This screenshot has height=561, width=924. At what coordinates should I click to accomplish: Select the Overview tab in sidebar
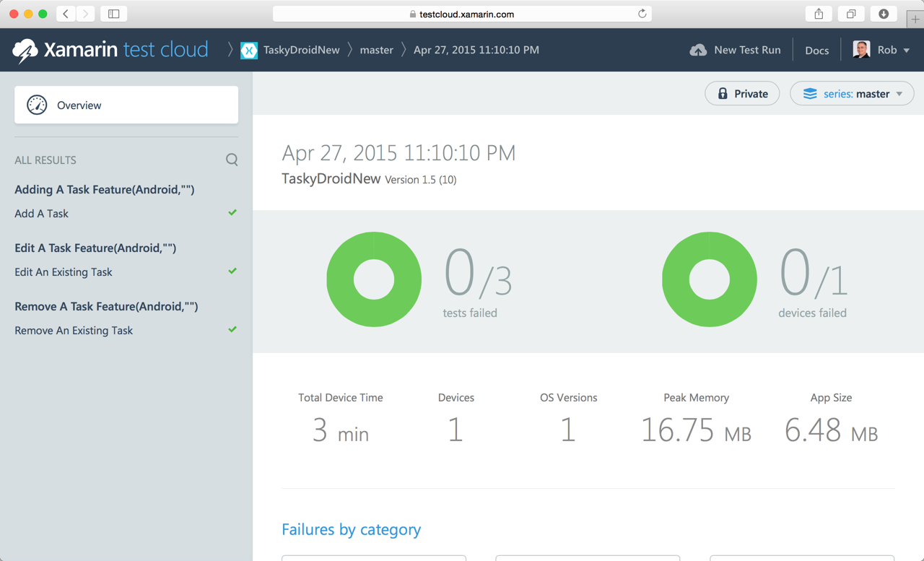pyautogui.click(x=126, y=105)
